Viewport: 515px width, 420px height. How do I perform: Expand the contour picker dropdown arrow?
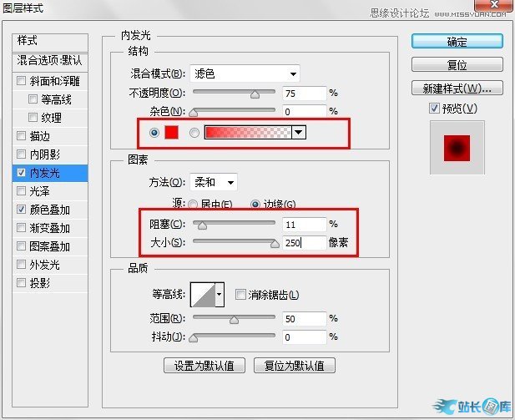[x=220, y=294]
